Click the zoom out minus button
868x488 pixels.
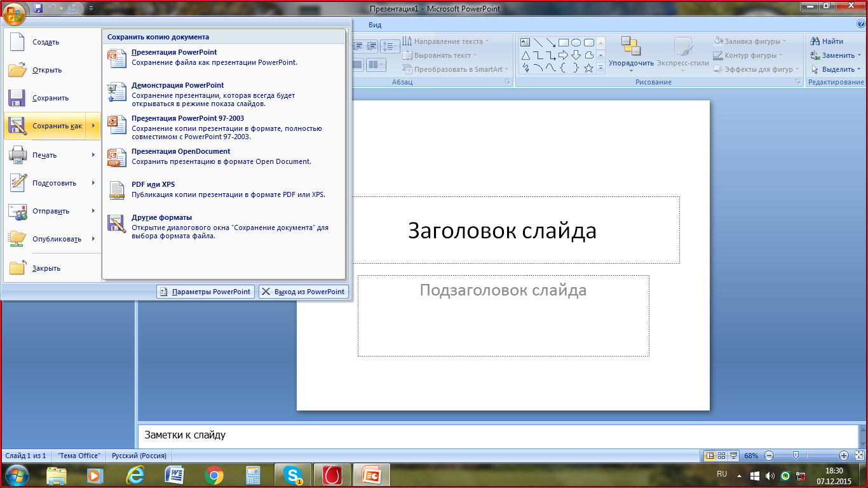[x=768, y=456]
